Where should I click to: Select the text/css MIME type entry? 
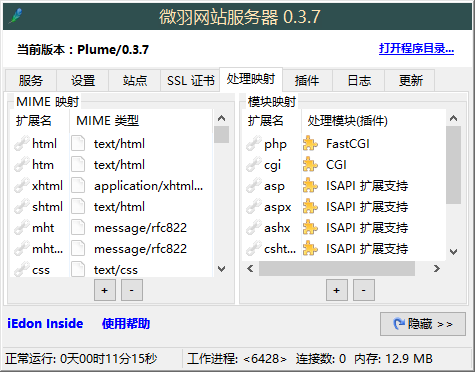116,270
